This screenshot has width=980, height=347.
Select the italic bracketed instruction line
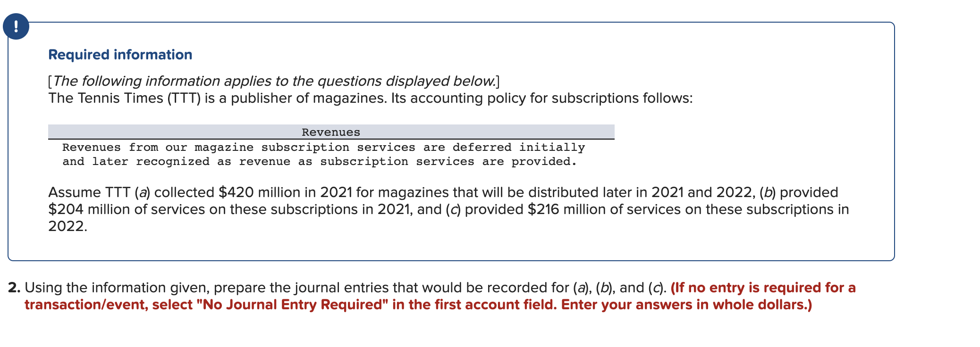pyautogui.click(x=274, y=81)
